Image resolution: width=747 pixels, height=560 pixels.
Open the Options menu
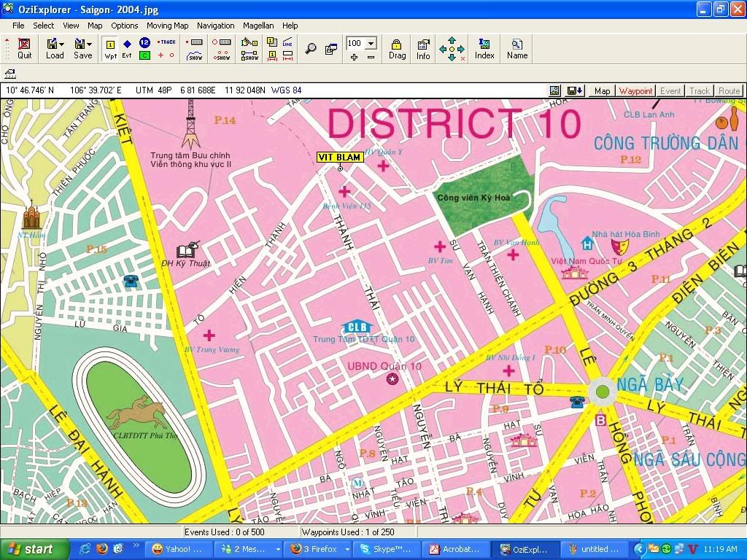click(124, 26)
